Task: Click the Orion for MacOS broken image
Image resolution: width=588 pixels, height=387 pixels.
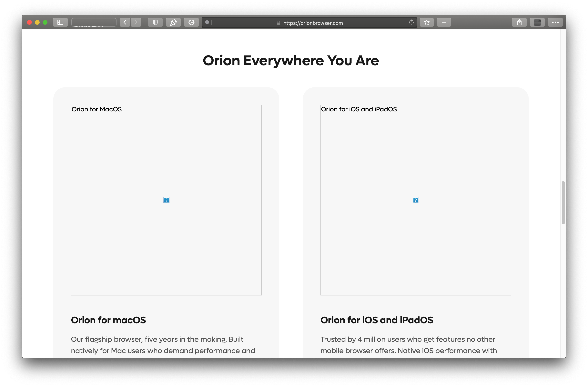Action: 166,200
